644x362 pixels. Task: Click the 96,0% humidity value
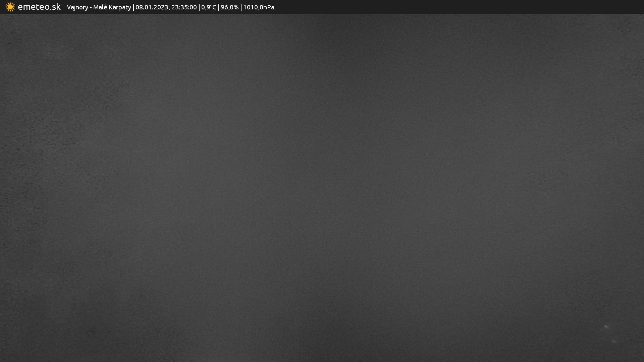click(229, 7)
